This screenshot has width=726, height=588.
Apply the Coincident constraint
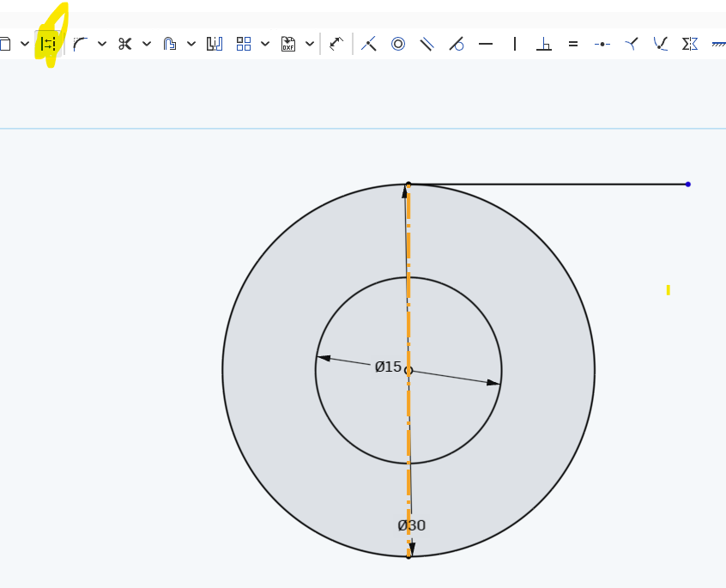pyautogui.click(x=369, y=44)
